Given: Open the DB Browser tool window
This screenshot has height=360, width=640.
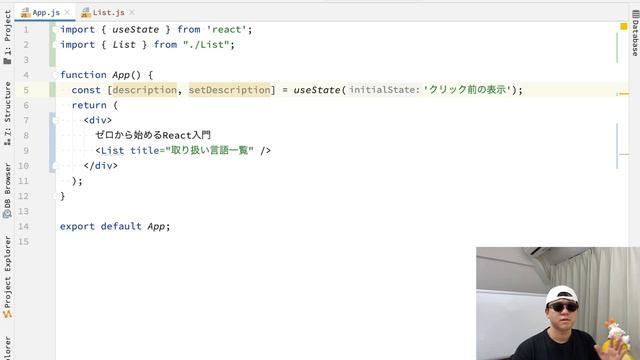Looking at the screenshot, I should [7, 191].
